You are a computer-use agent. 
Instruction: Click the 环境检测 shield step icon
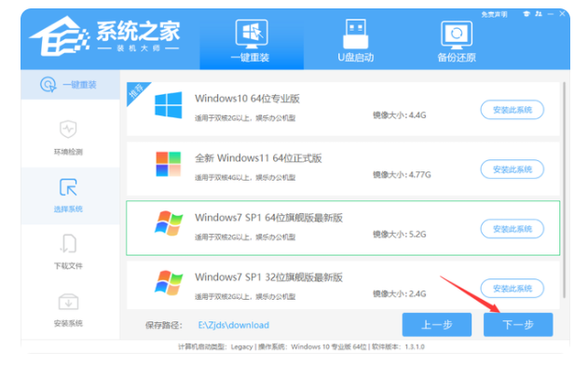[68, 128]
